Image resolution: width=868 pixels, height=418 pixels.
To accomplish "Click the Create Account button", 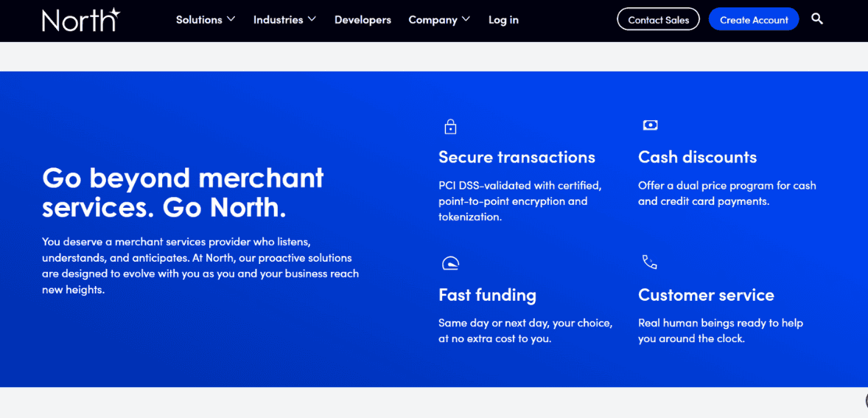I will [754, 20].
